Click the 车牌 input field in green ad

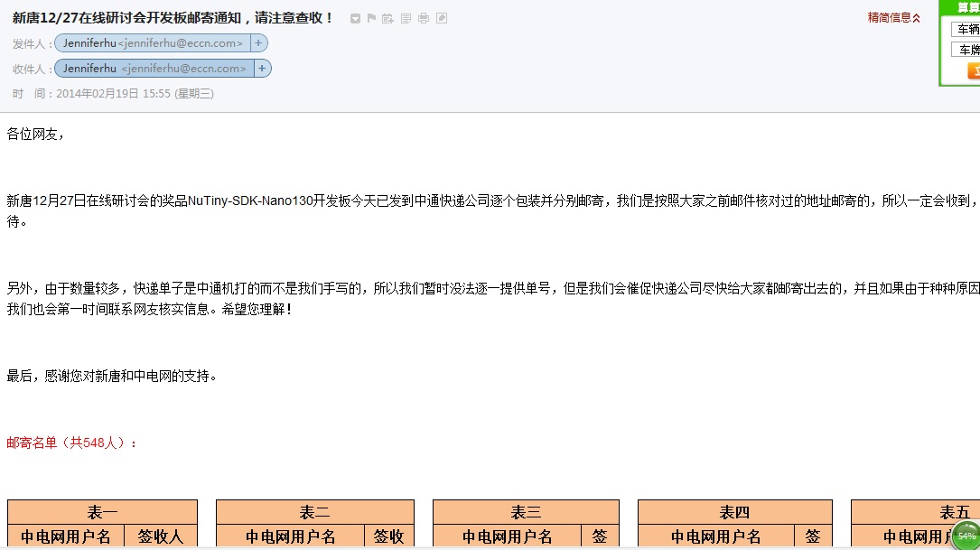966,50
